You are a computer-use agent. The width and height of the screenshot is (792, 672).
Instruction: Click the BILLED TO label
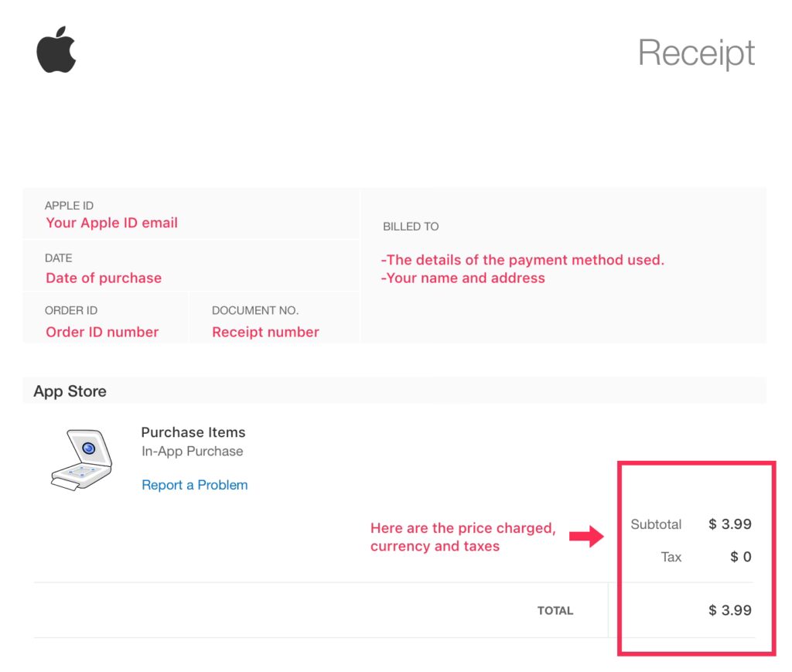click(411, 227)
